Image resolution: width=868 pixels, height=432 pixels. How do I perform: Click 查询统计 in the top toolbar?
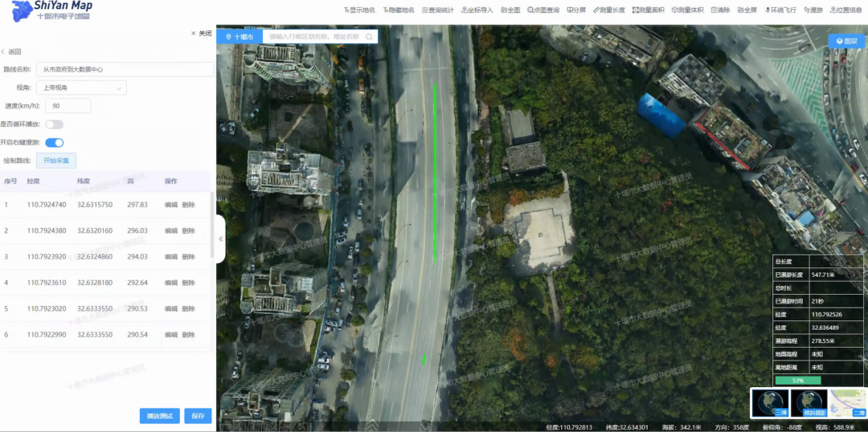(x=438, y=10)
